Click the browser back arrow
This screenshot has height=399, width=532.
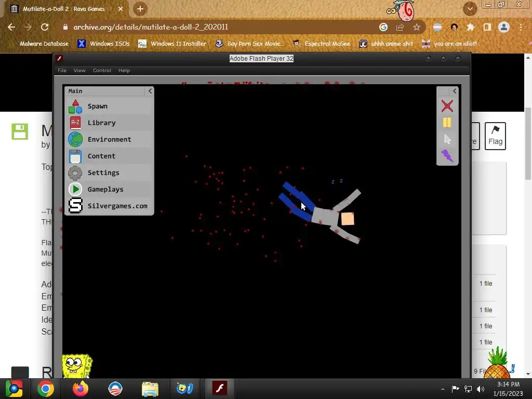11,27
